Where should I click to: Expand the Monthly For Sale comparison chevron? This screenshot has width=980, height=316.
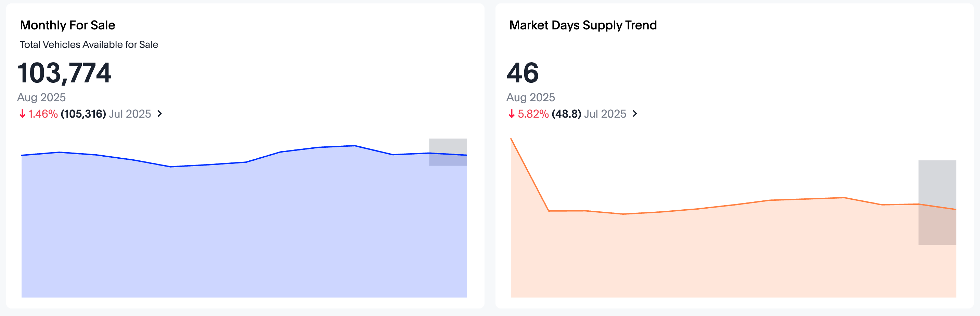tap(160, 114)
